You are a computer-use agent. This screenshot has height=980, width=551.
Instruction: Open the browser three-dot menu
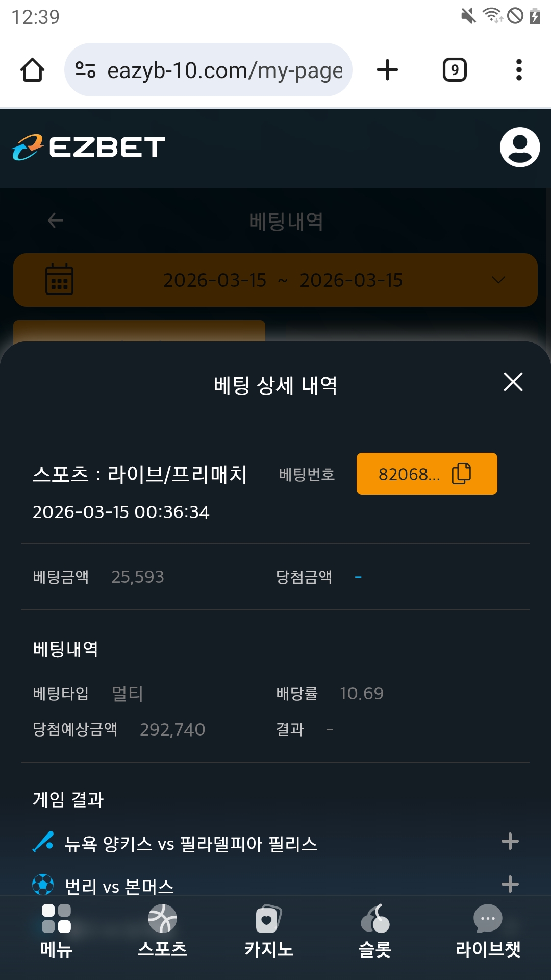[519, 70]
